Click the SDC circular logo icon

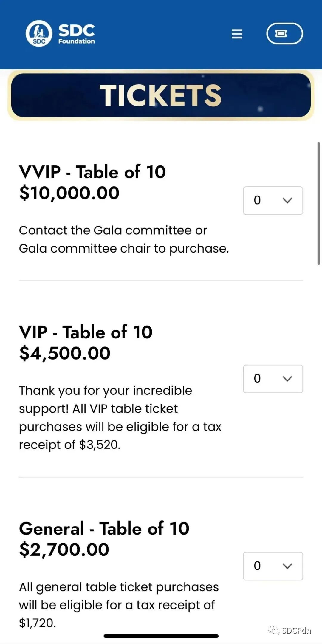click(x=39, y=33)
